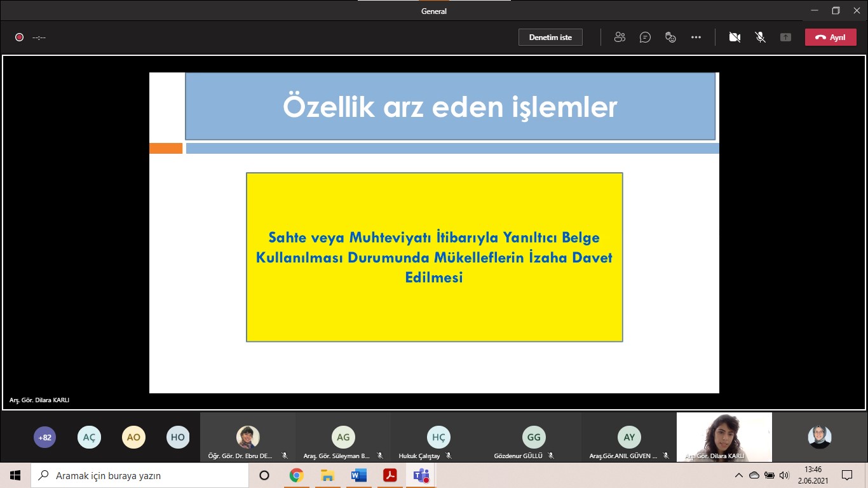
Task: Open Google Chrome from the taskbar
Action: point(296,475)
